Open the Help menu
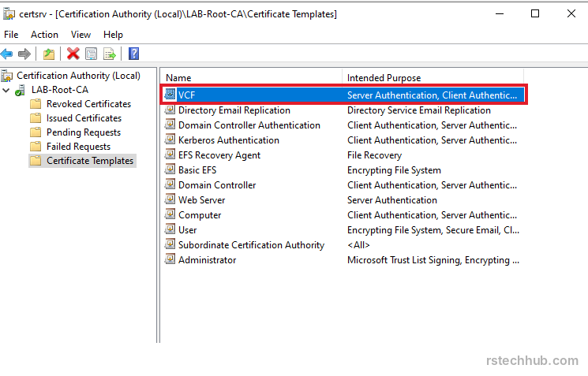The height and width of the screenshot is (376, 588). 113,35
